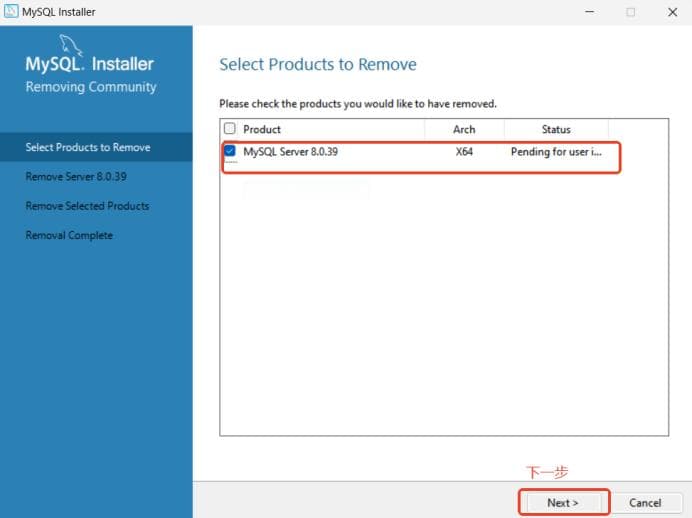The image size is (692, 518).
Task: Go to Remove Server 8.0.39 step
Action: click(x=76, y=176)
